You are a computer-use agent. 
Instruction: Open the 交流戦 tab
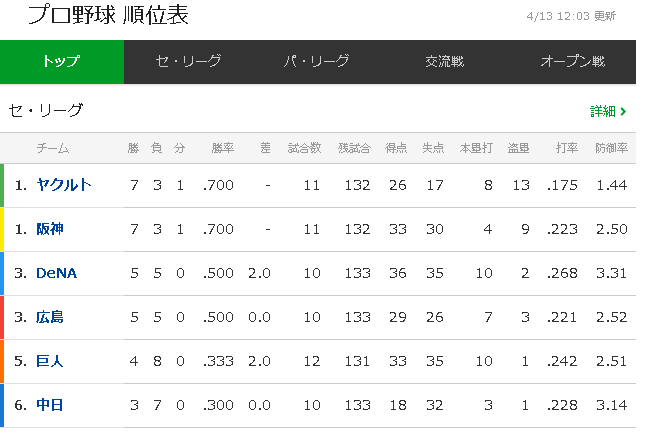(x=444, y=62)
